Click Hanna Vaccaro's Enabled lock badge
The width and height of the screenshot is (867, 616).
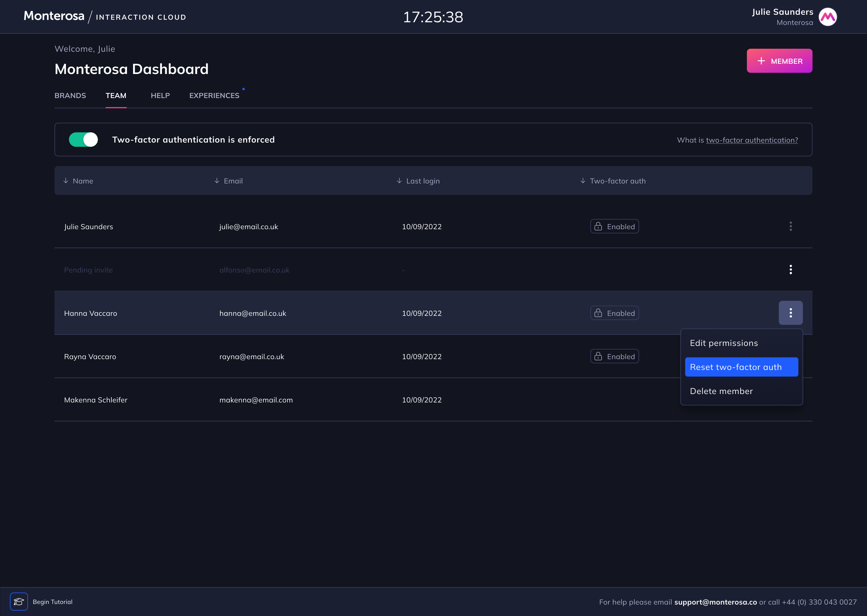(x=614, y=313)
